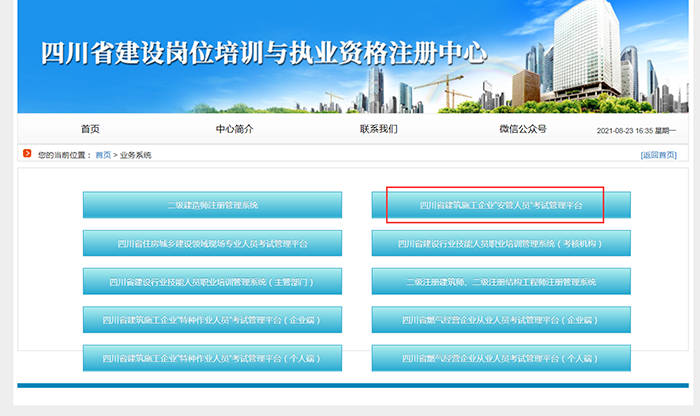
Task: Click the orange arrow icon beside 您的当前位置
Action: [27, 154]
